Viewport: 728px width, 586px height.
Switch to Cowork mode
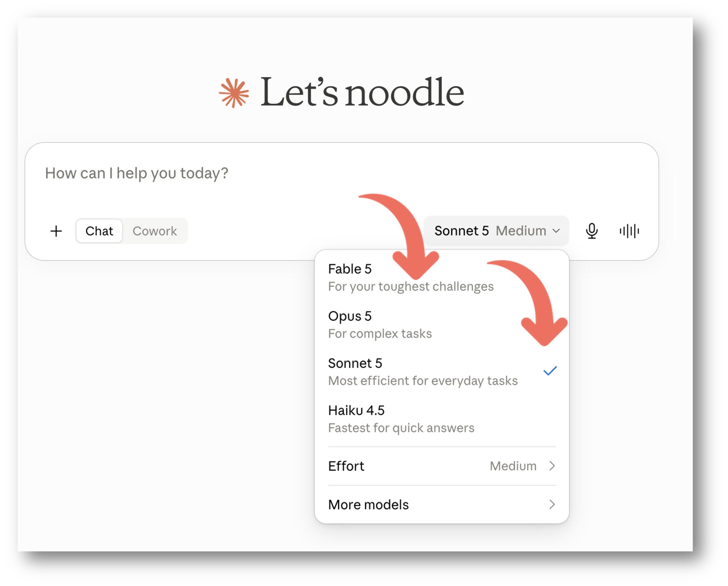tap(155, 231)
